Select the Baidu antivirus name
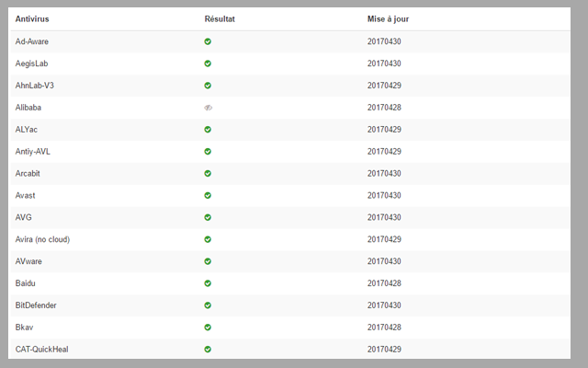Viewport: 588px width, 368px height. [x=25, y=283]
